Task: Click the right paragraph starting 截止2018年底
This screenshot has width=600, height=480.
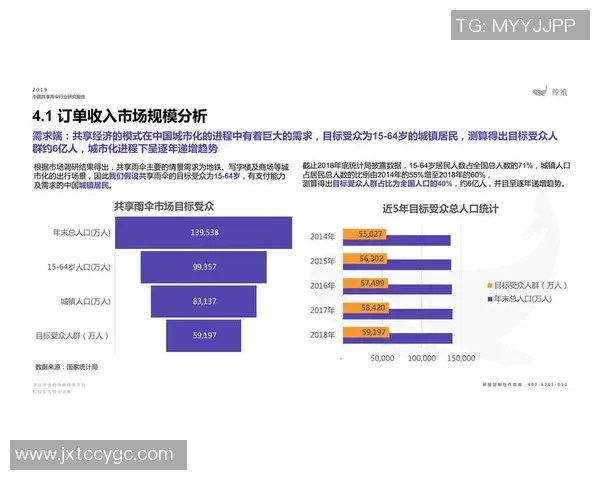Action: click(x=436, y=175)
